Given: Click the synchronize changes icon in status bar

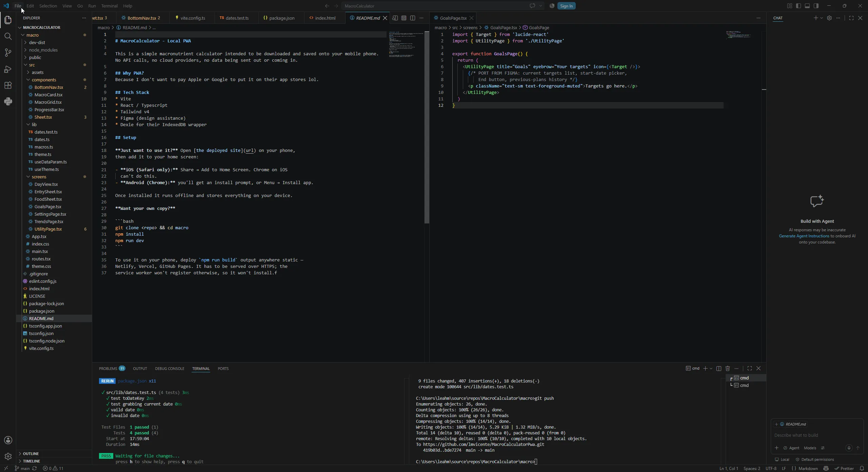Looking at the screenshot, I should pos(34,468).
